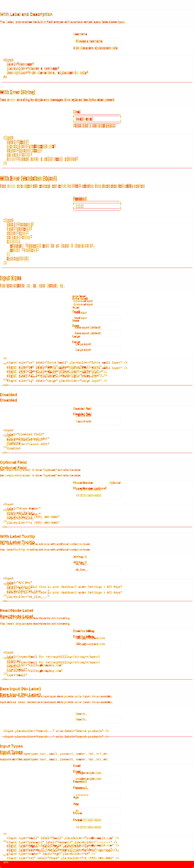Focus the 'Base input (default)' field
This screenshot has width=194, height=868.
coord(97,333)
